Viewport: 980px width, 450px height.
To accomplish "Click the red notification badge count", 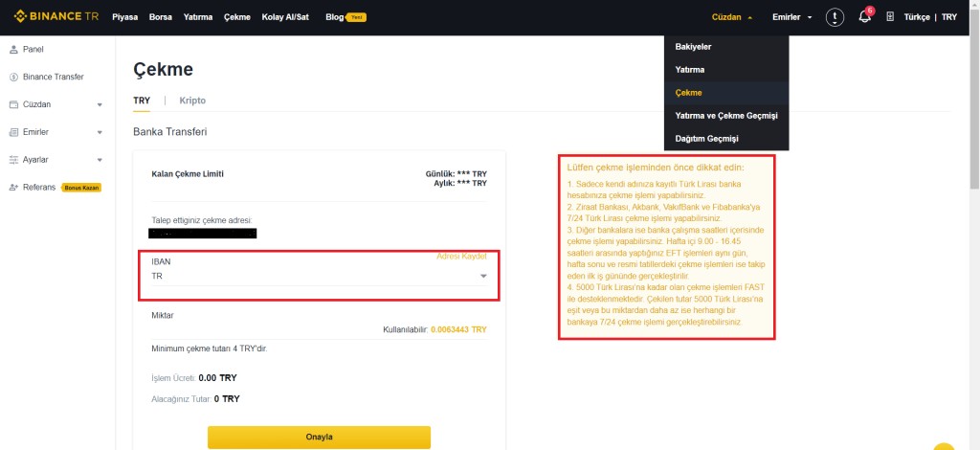I will pos(870,11).
